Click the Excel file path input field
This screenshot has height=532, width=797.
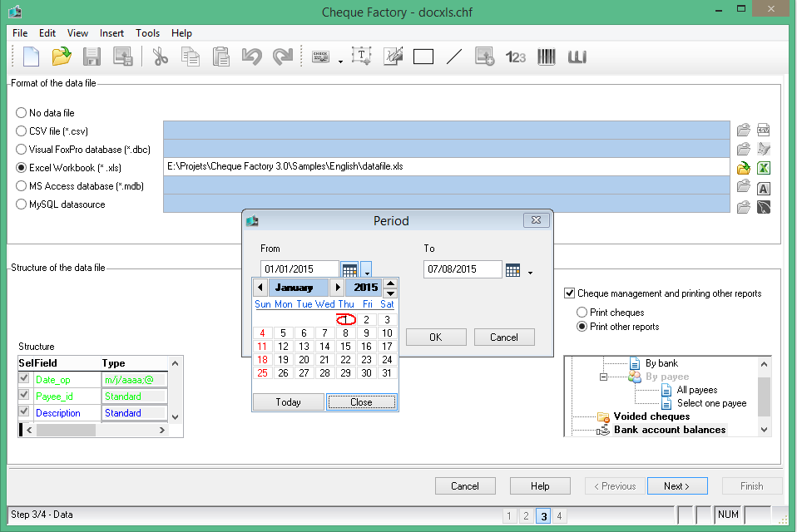click(x=446, y=166)
